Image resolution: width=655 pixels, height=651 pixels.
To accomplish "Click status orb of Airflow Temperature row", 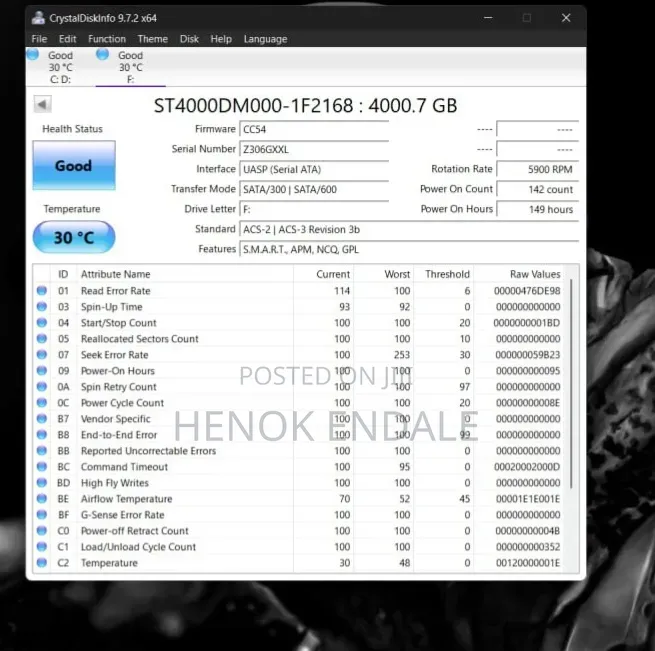I will [x=42, y=498].
